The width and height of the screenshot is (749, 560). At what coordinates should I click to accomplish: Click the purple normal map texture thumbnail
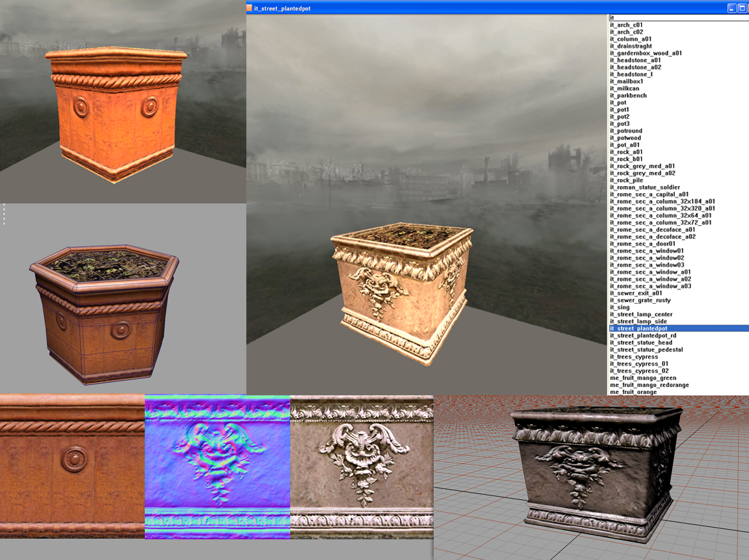(x=217, y=467)
